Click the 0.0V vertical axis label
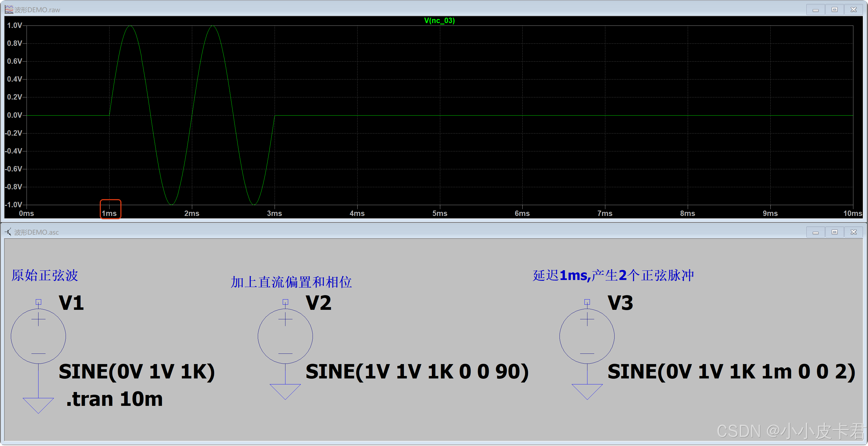The image size is (868, 446). (x=14, y=115)
